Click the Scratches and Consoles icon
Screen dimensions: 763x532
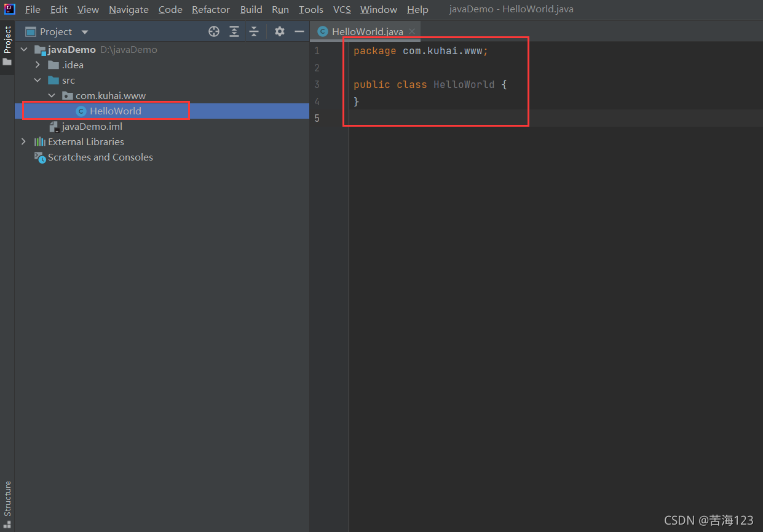coord(40,158)
